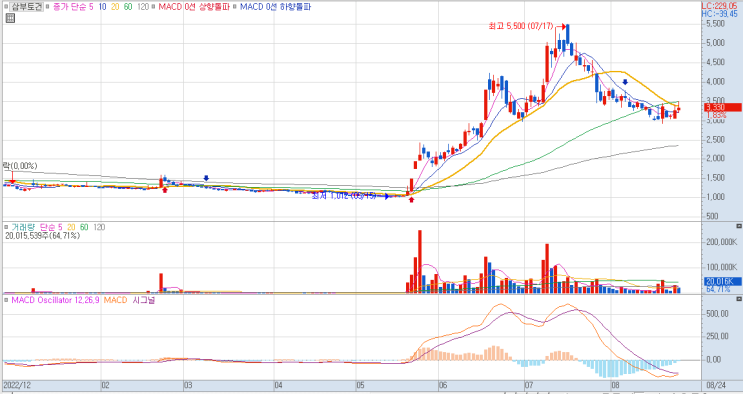
Task: Select the 10-day price moving average label
Action: pos(102,7)
